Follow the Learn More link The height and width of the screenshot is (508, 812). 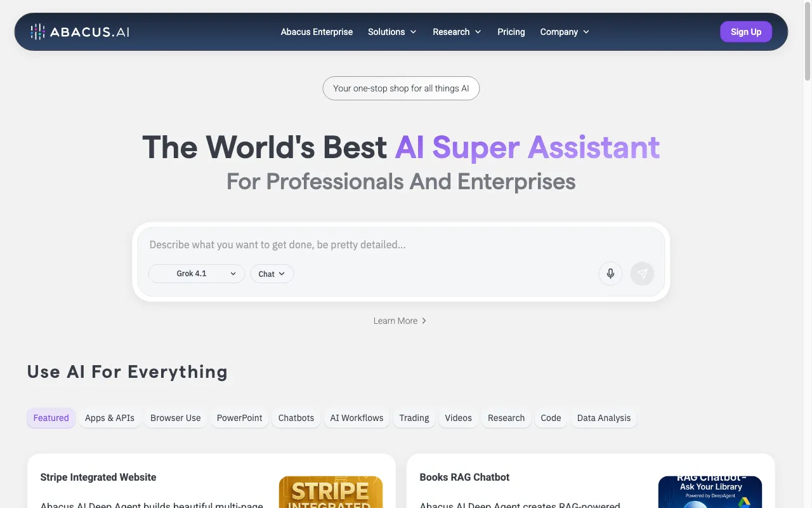[400, 321]
